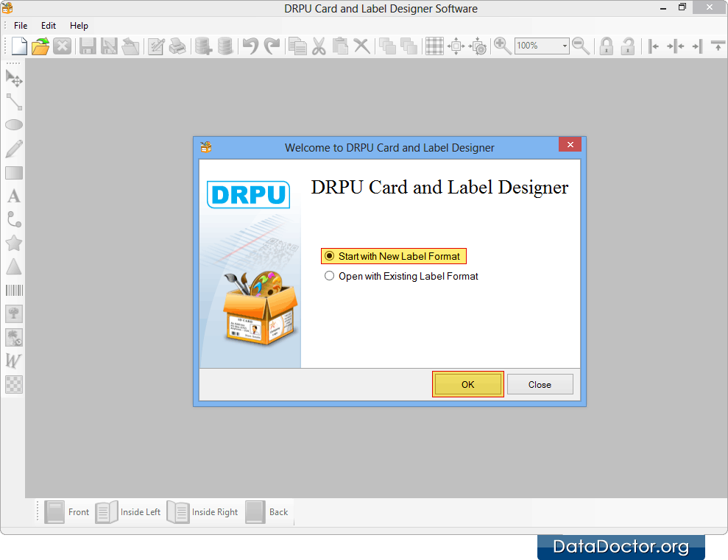Select the curved path drawing tool
Viewport: 728px width, 560px height.
(x=14, y=219)
